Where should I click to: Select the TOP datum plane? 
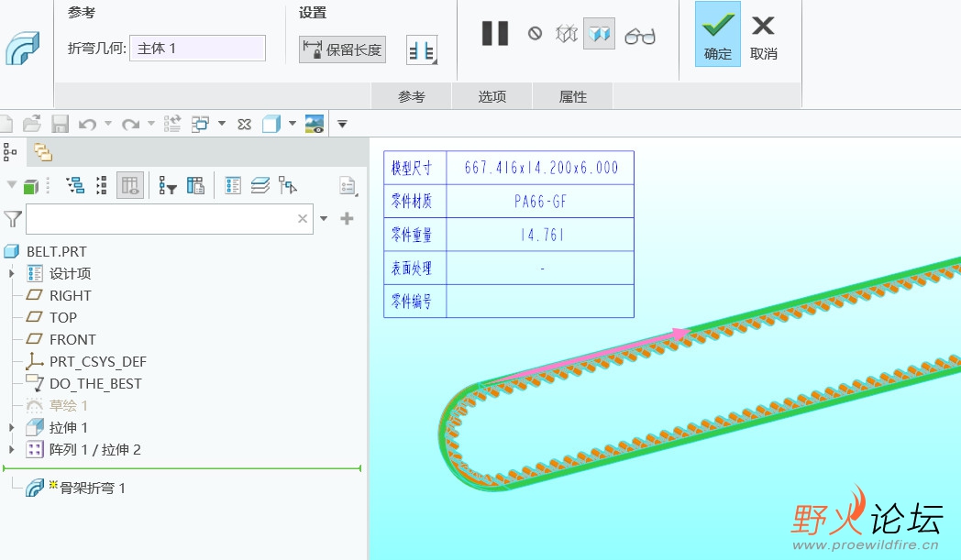tap(63, 317)
